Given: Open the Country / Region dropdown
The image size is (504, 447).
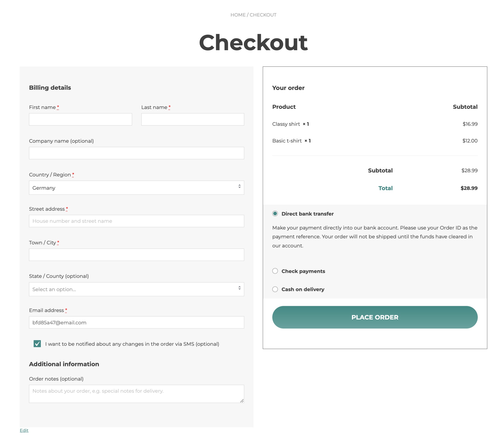Looking at the screenshot, I should [x=136, y=188].
